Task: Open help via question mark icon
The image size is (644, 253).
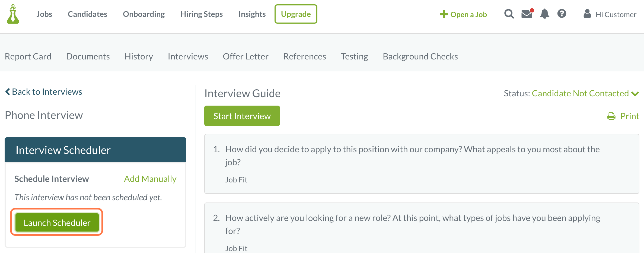Action: (562, 14)
